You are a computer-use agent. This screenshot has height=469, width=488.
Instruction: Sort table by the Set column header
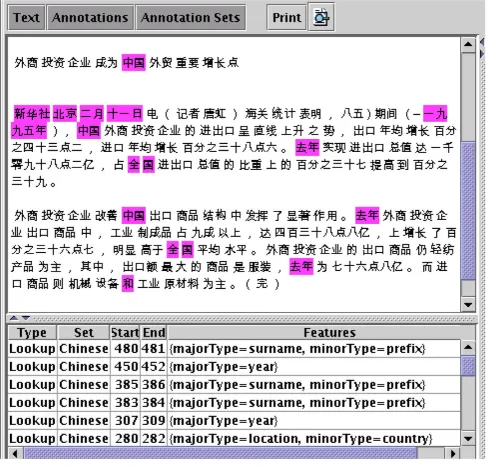[x=84, y=332]
